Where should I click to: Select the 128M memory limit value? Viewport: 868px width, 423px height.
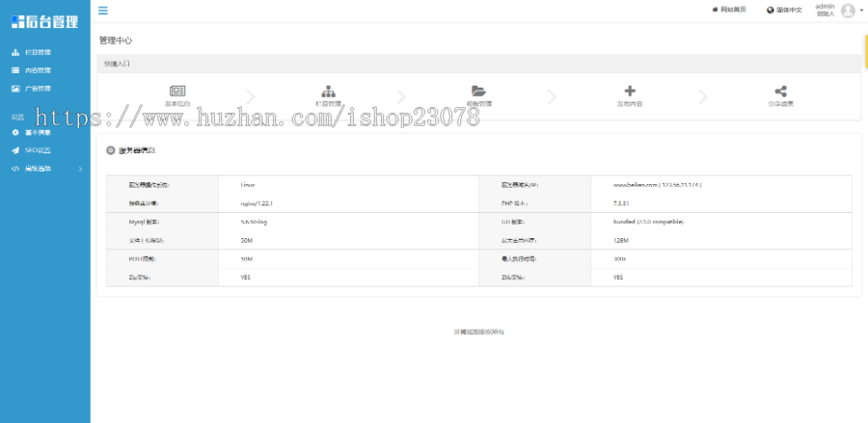[621, 241]
